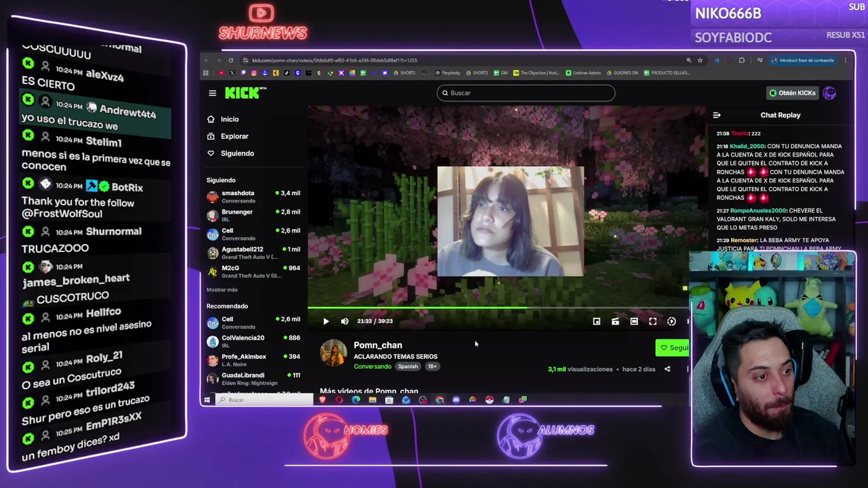This screenshot has height=488, width=868.
Task: Open File Explorer from the taskbar
Action: (372, 400)
